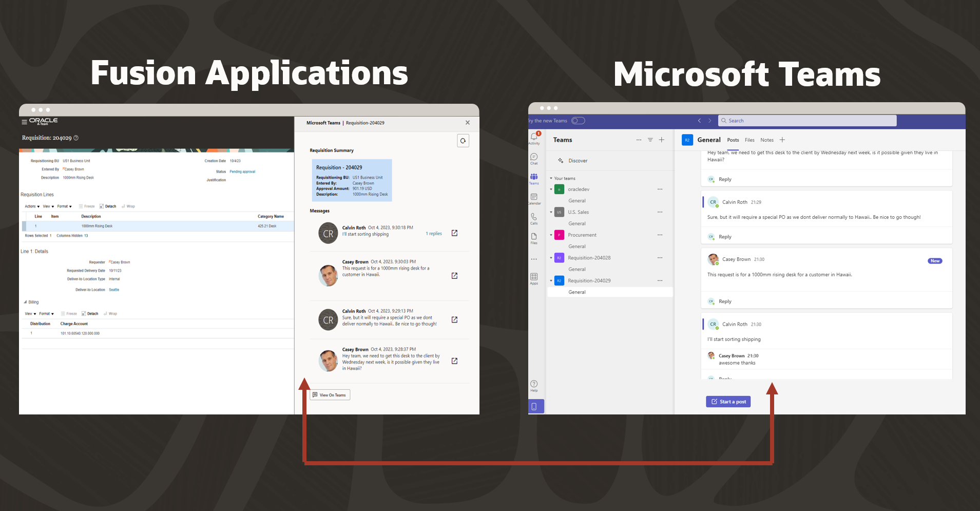Click the help icon beside Requisition: 204029

point(76,138)
